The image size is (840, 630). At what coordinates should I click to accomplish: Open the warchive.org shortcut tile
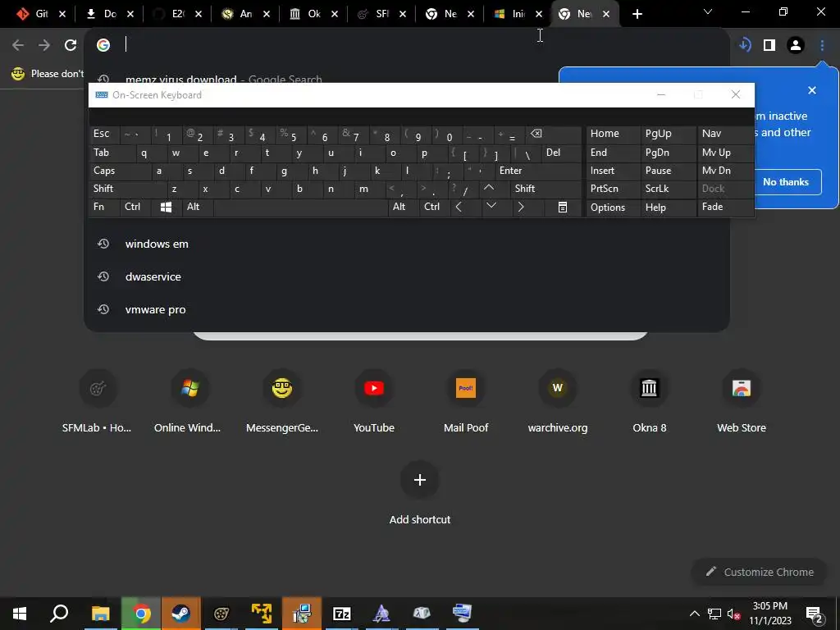(x=558, y=400)
